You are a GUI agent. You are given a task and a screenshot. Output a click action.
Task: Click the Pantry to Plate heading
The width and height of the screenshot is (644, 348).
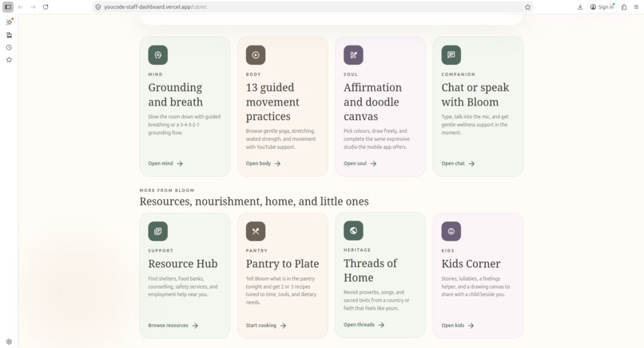click(283, 264)
